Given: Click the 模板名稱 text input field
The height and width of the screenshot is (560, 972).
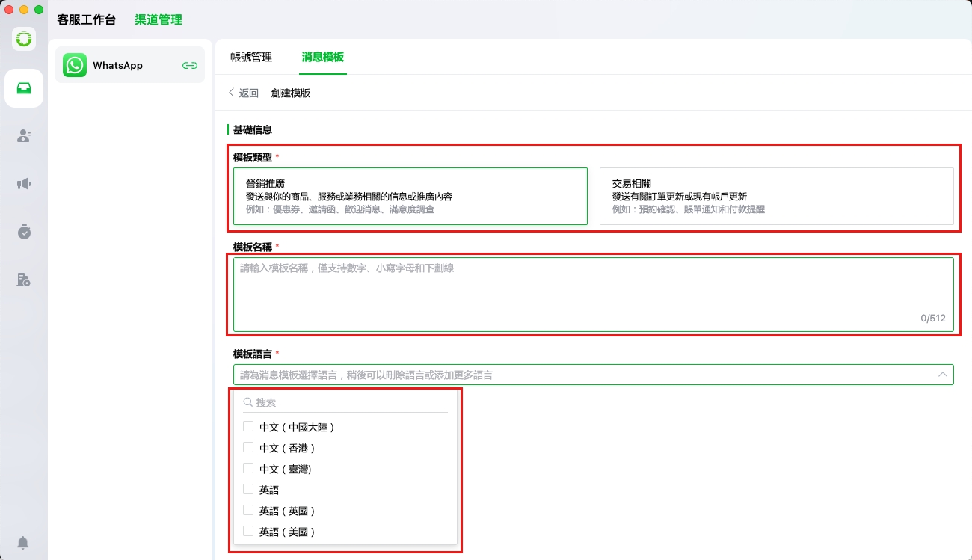Looking at the screenshot, I should click(593, 294).
